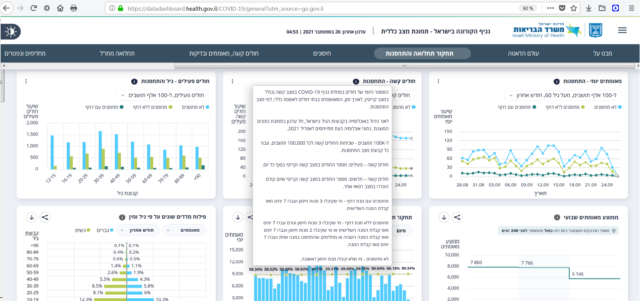Click info icon of פילוח מדדים שונים card

122,217
